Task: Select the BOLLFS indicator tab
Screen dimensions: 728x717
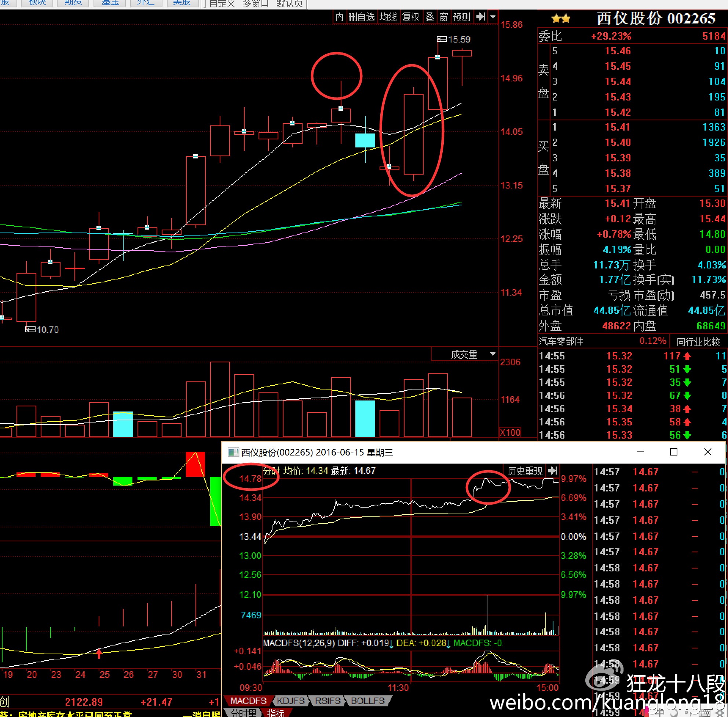Action: pyautogui.click(x=367, y=701)
